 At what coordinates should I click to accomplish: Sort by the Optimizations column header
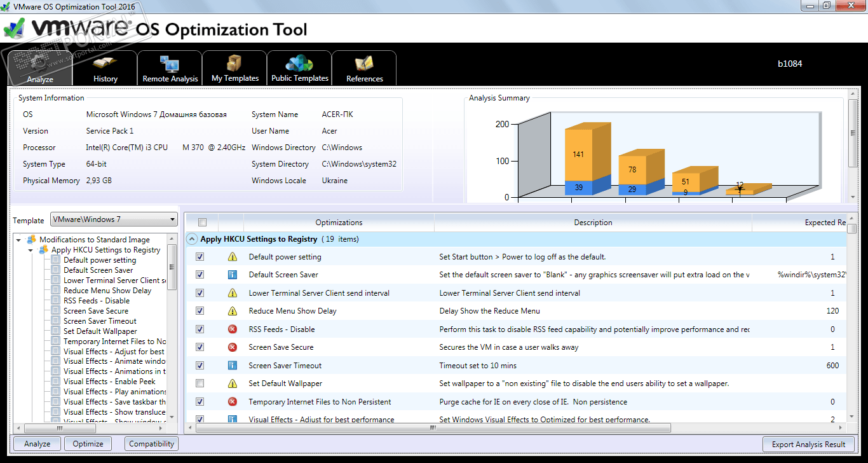pos(339,223)
